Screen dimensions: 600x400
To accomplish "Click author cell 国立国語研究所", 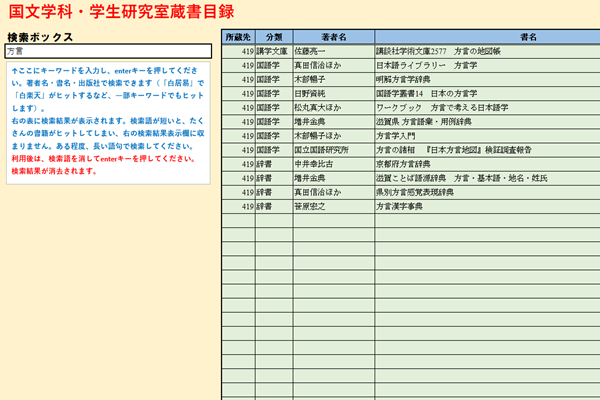I will tap(332, 150).
